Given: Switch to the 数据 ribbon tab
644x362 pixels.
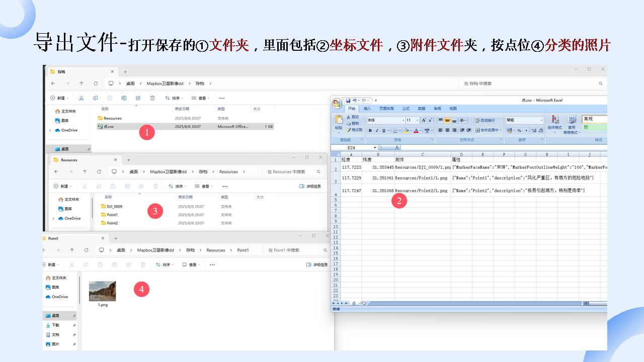Looking at the screenshot, I should click(422, 109).
